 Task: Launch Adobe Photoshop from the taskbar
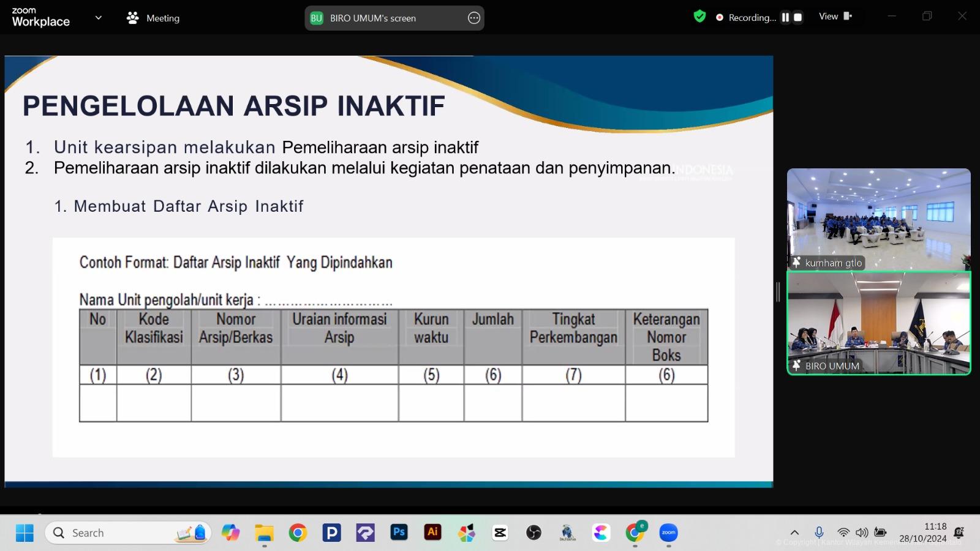(399, 532)
